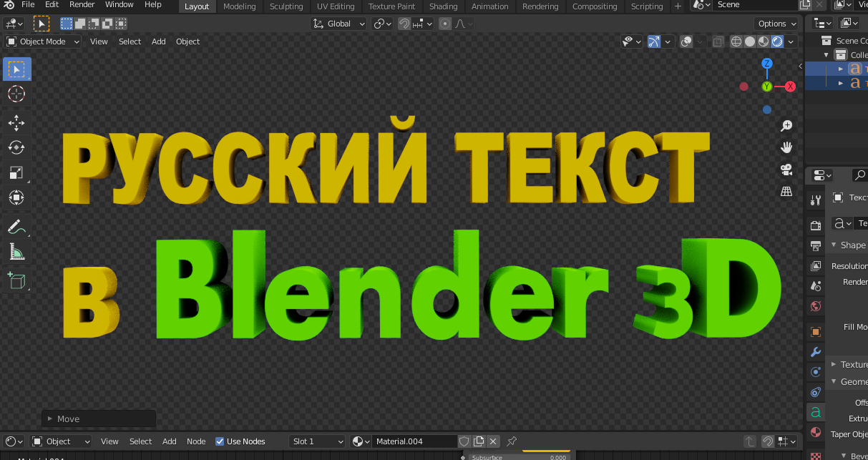The width and height of the screenshot is (868, 460).
Task: Click the fake user shield button
Action: click(464, 441)
